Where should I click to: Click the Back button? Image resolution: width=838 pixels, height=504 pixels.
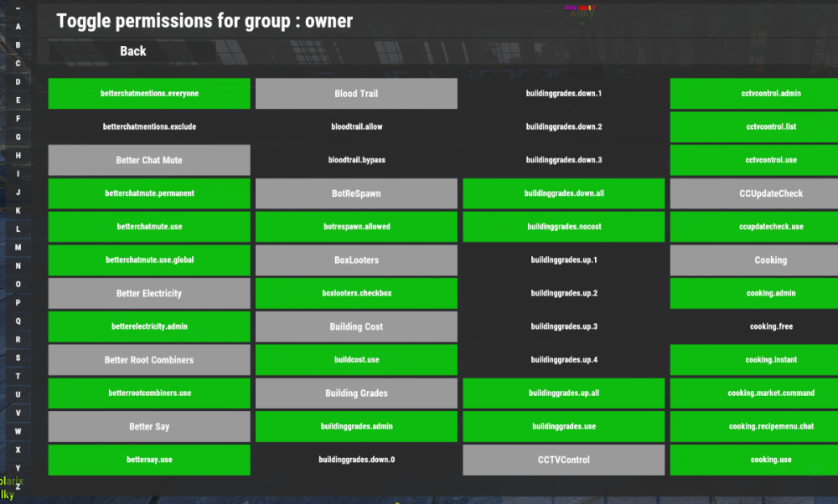(132, 51)
